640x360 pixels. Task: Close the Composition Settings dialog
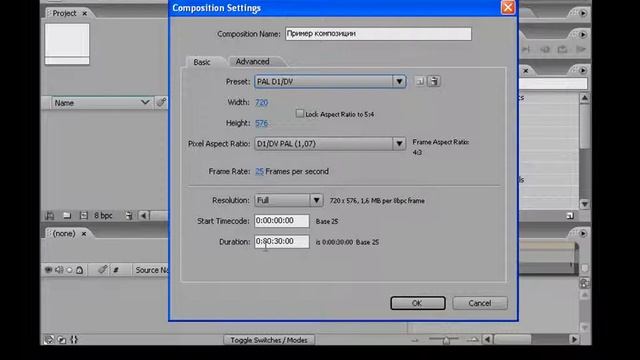pos(508,7)
